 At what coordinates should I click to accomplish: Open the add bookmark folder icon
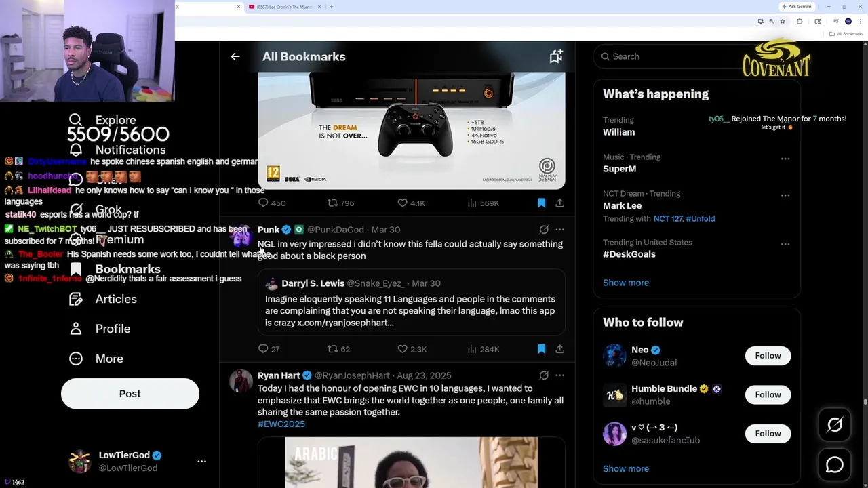click(x=556, y=57)
